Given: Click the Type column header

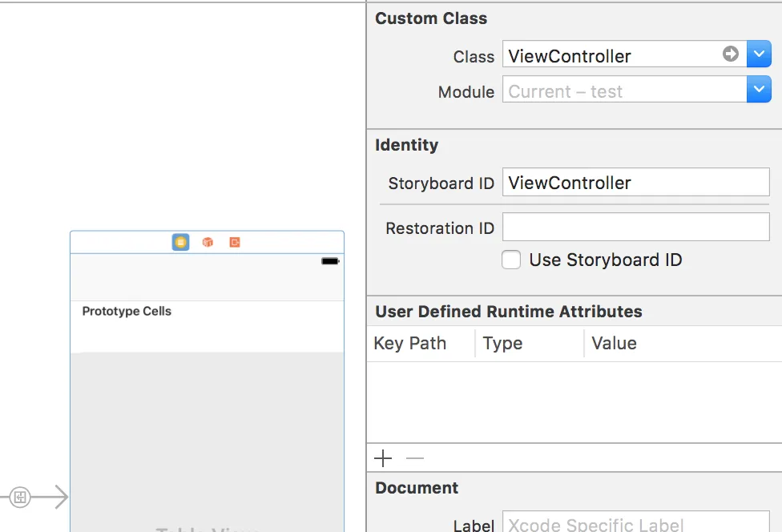Looking at the screenshot, I should (x=503, y=344).
